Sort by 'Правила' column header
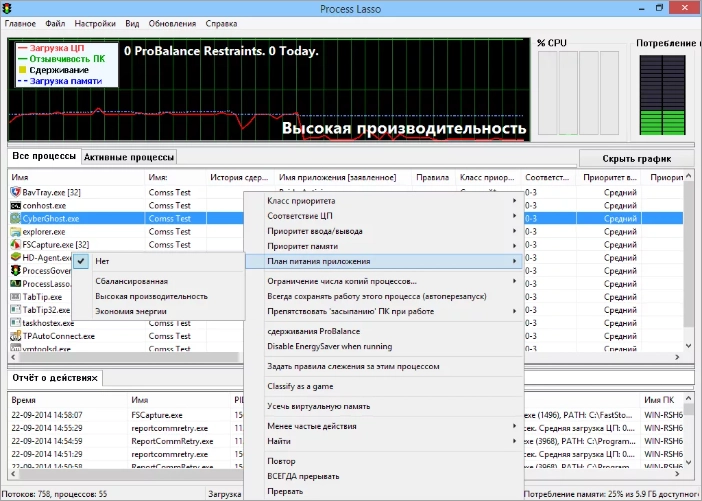Screen dimensions: 702x501 [432, 177]
